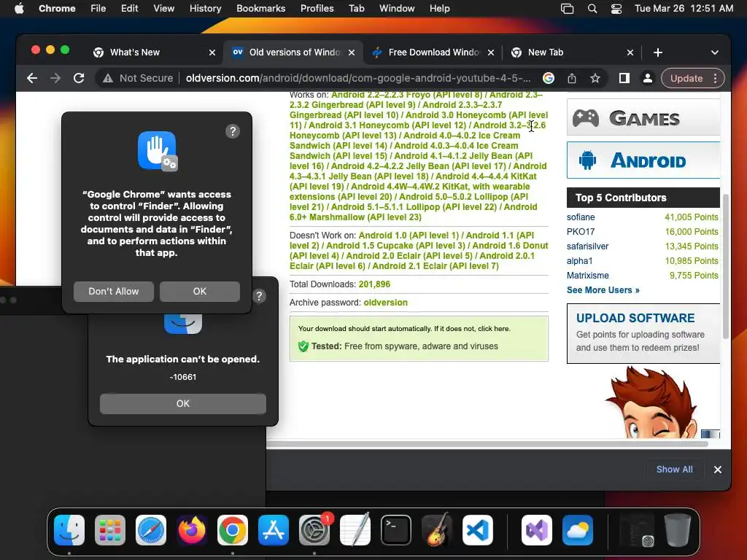Close the downloads bar
The height and width of the screenshot is (560, 747).
point(718,470)
